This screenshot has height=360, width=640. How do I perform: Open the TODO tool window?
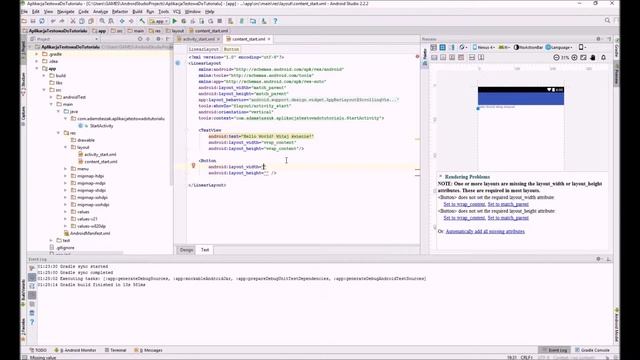(x=38, y=350)
